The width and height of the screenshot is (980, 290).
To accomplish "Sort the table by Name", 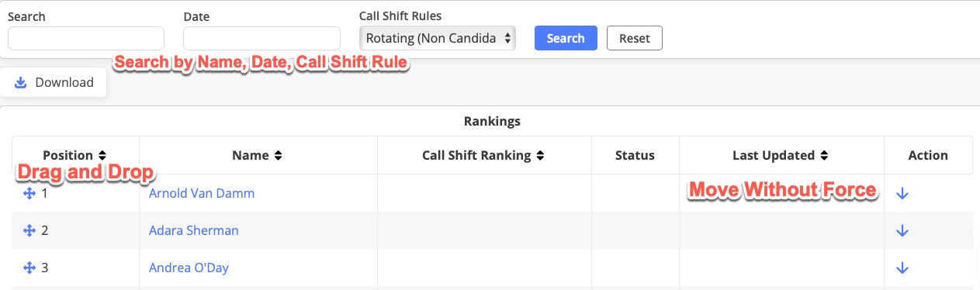I will tap(258, 155).
